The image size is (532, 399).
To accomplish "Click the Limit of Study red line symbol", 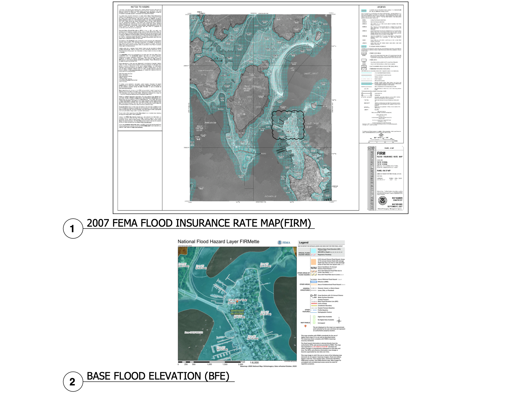I will [x=314, y=304].
